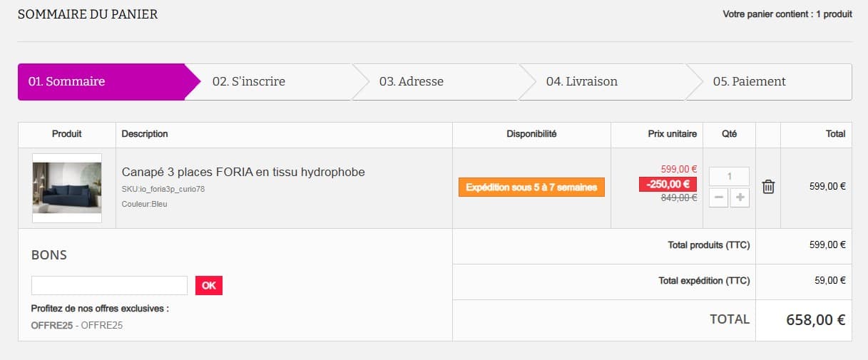The height and width of the screenshot is (360, 868).
Task: Click the orange shipping delay badge
Action: point(531,187)
